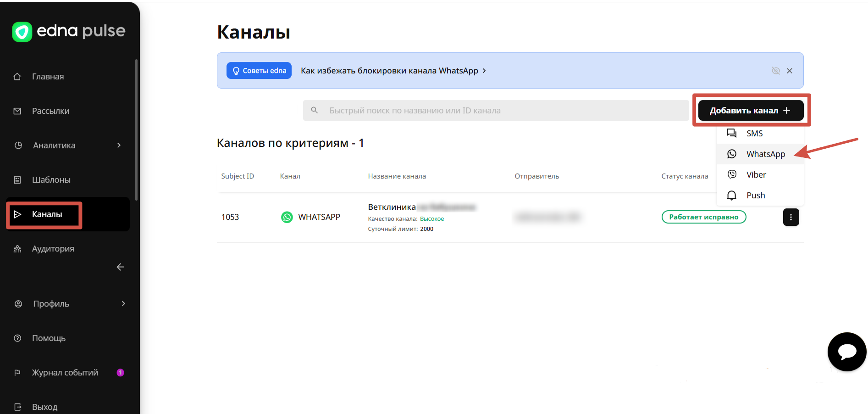Open the WhatsApp blocking tips link
The image size is (868, 414).
[x=393, y=71]
